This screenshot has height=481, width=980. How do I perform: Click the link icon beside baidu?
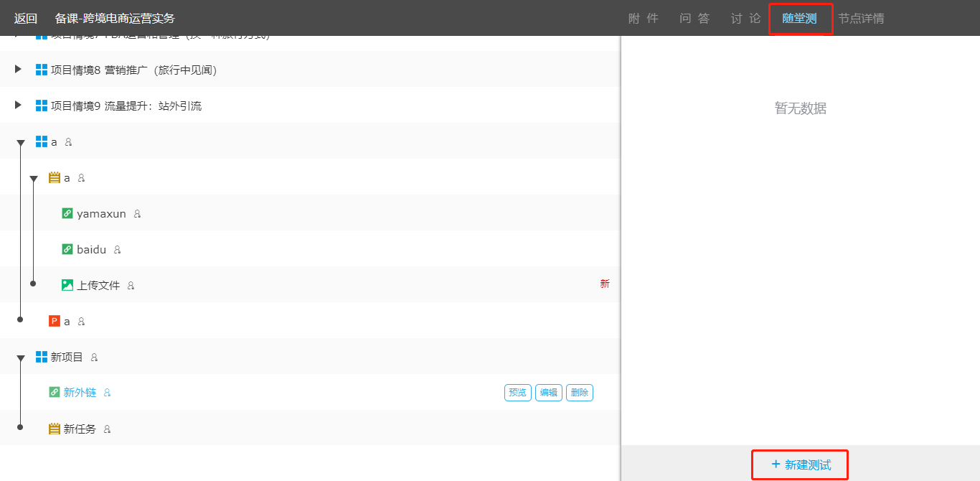[x=67, y=249]
